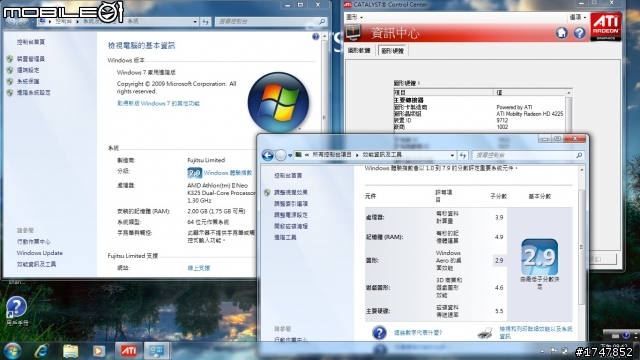Screen dimensions: 640x360
Task: Select 圖形硬體 tab in Catalyst
Action: pos(393,51)
